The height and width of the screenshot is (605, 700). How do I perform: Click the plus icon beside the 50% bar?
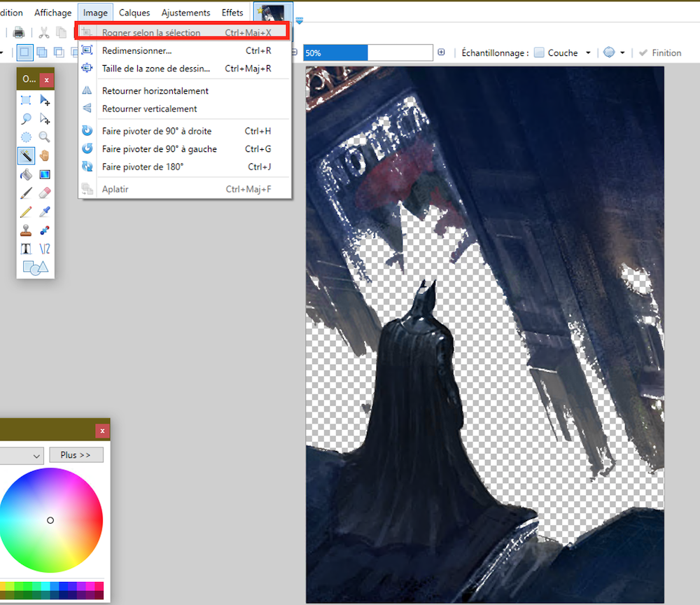[x=442, y=53]
